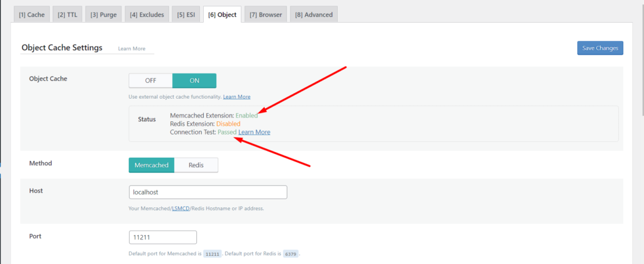This screenshot has width=644, height=264.
Task: Open the [8] Advanced tab
Action: (x=314, y=14)
